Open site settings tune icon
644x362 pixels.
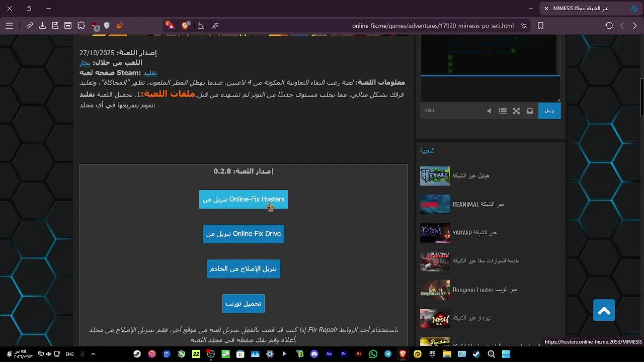[x=524, y=26]
